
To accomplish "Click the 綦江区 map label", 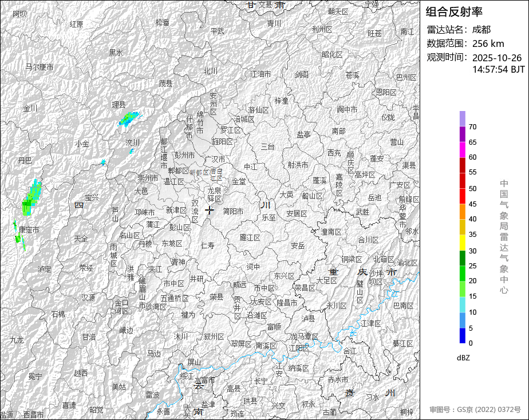I will pos(403,343).
